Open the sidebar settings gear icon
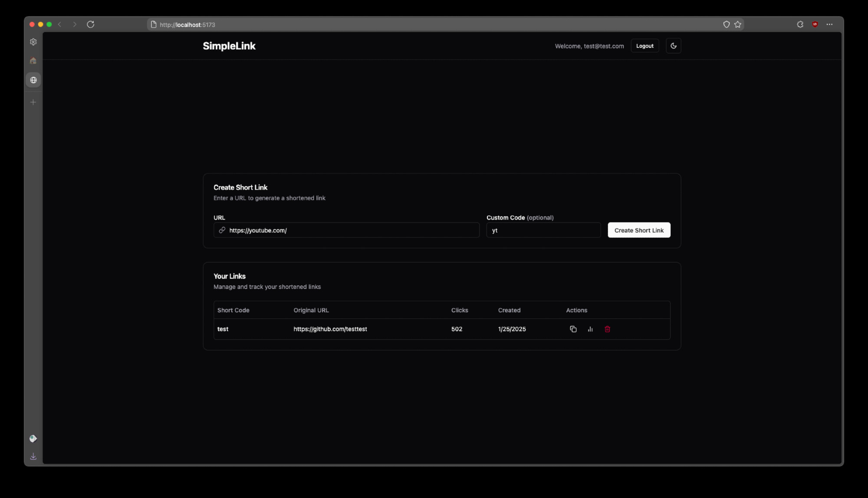Viewport: 868px width, 498px height. pos(33,42)
